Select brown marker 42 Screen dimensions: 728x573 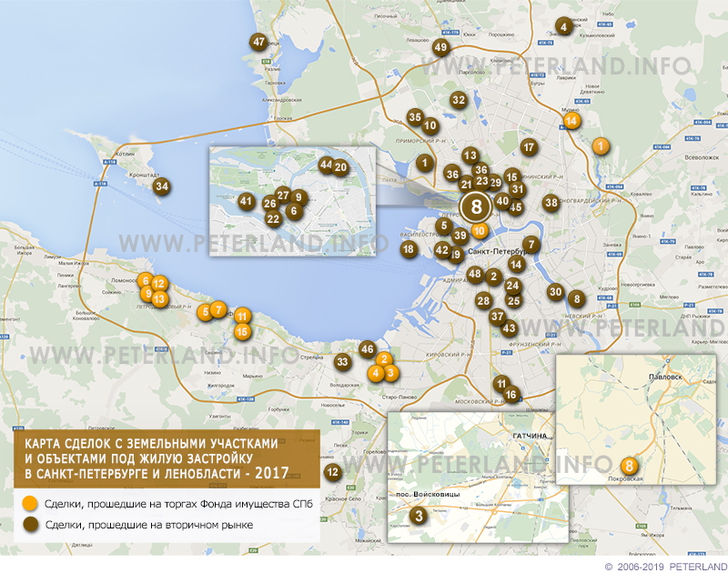[442, 250]
